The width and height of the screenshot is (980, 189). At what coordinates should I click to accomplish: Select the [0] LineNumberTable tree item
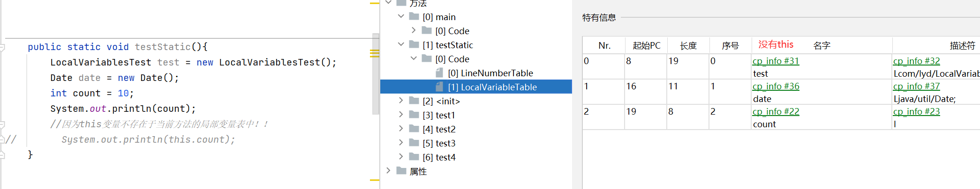click(x=490, y=73)
